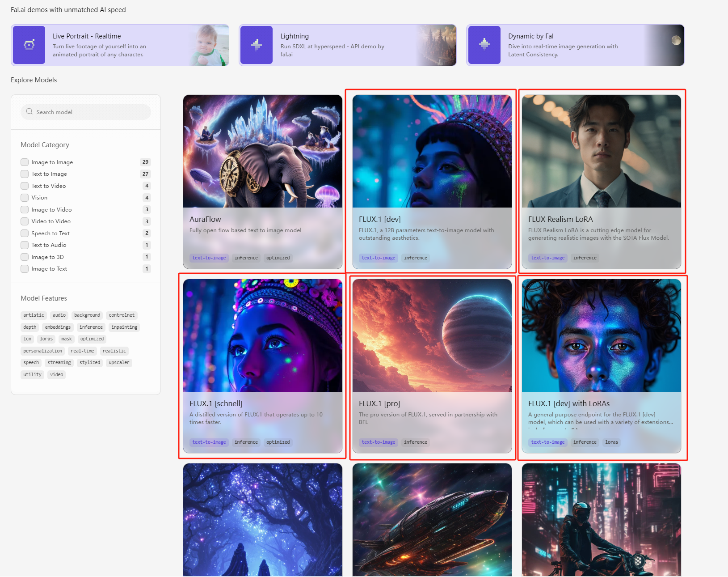Select the streaming feature tag
Screen dimensions: 728x577
(59, 363)
